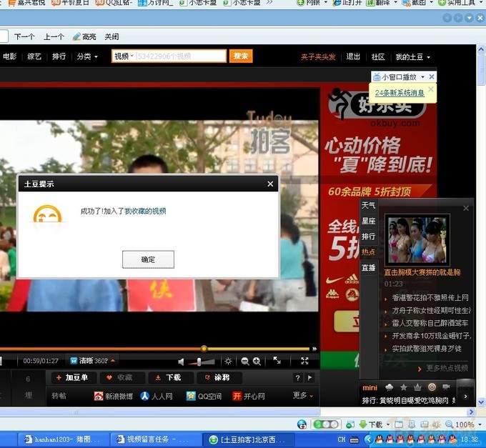Click the weather cloud icon in mini bar
The image size is (486, 448).
click(389, 387)
